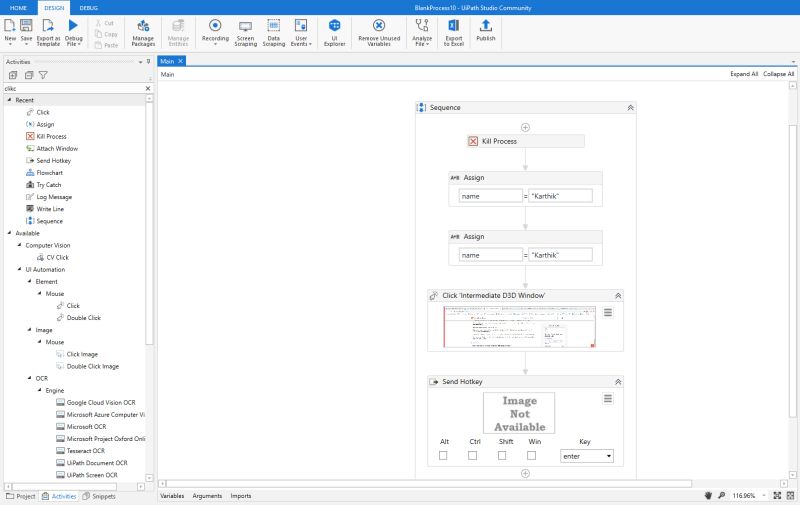Open hamburger menu on Click activity
This screenshot has width=800, height=505.
click(x=608, y=312)
